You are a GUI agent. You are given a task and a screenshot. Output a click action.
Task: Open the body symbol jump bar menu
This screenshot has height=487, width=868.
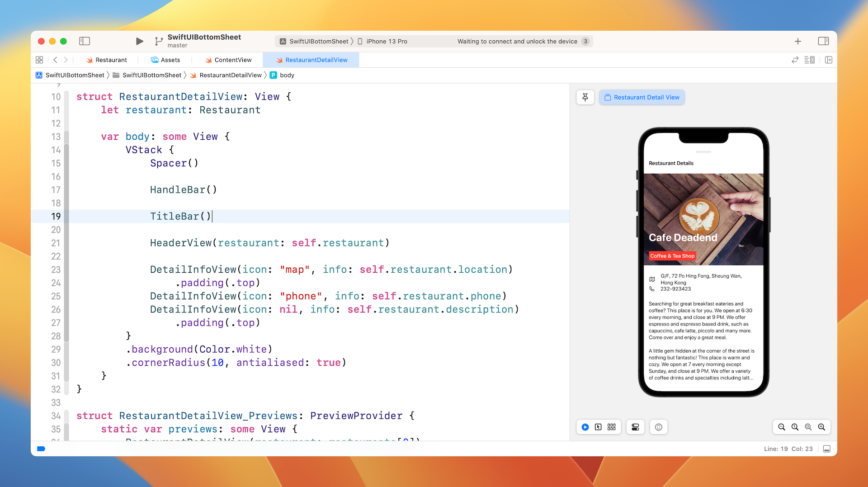(287, 75)
